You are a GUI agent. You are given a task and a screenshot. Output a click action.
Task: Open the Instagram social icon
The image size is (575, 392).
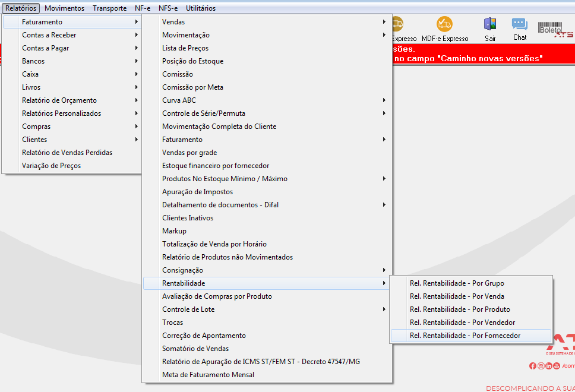tap(541, 366)
